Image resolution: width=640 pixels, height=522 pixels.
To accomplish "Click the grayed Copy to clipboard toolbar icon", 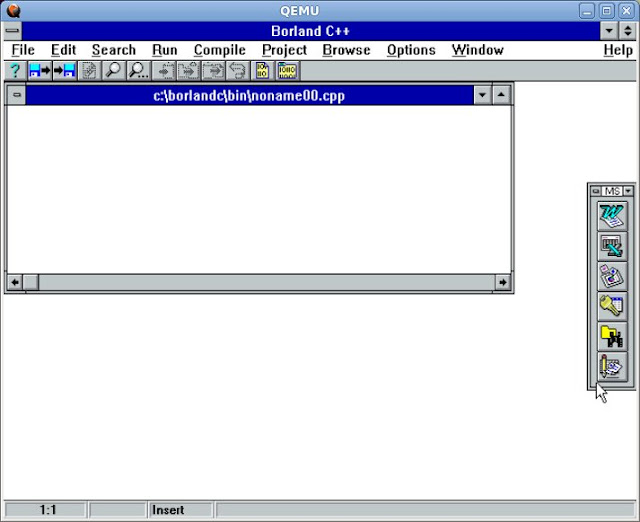I will (x=188, y=71).
